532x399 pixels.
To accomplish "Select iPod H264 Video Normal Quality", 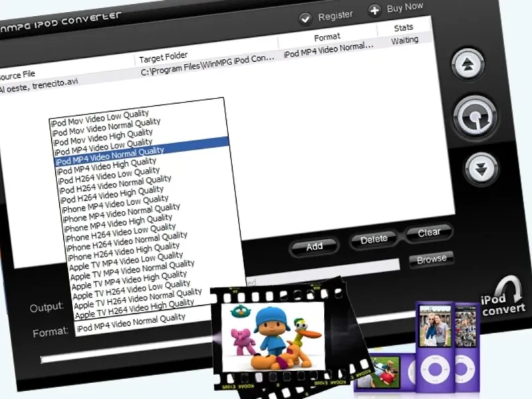I will coord(115,185).
